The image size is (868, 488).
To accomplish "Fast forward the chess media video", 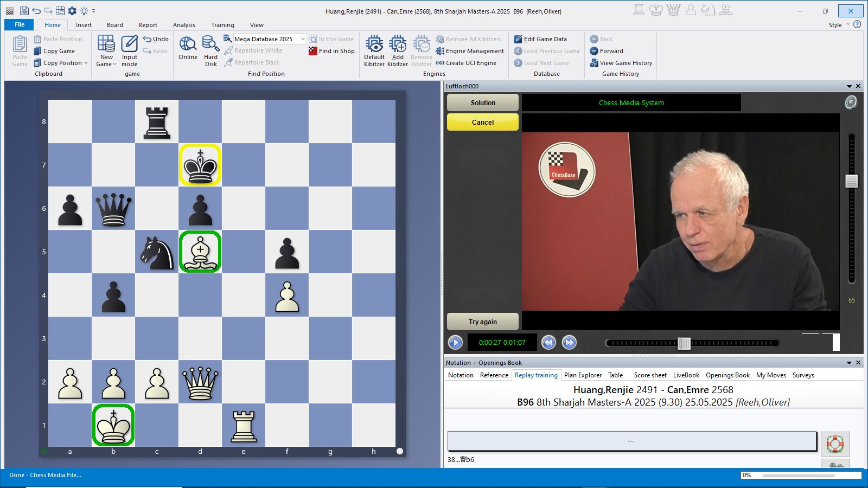I will [x=569, y=343].
